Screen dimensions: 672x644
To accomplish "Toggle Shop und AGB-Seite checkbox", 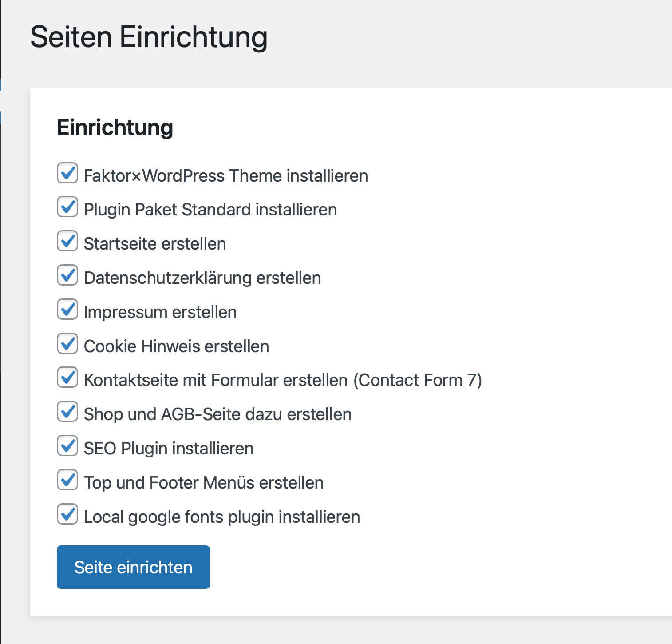I will point(67,412).
